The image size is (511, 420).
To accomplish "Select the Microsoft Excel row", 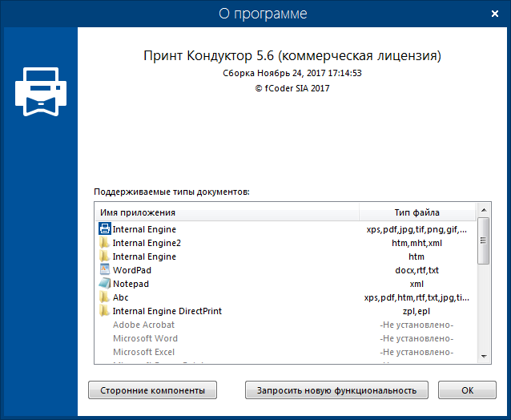I will [286, 352].
